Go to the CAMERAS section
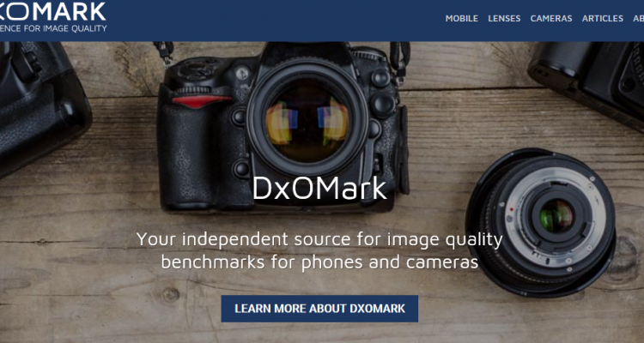644x343 pixels. (551, 19)
